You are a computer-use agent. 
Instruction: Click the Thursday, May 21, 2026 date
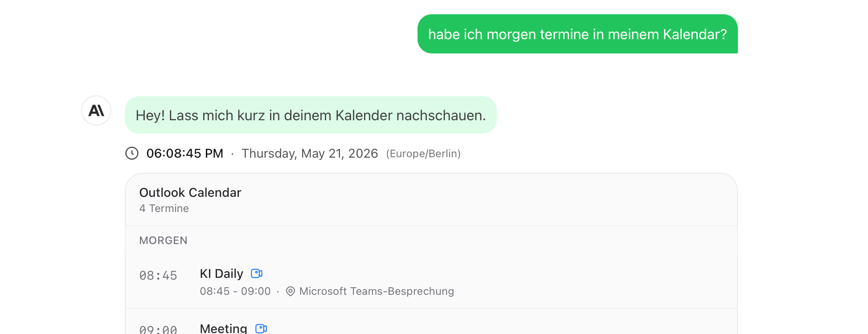(310, 153)
